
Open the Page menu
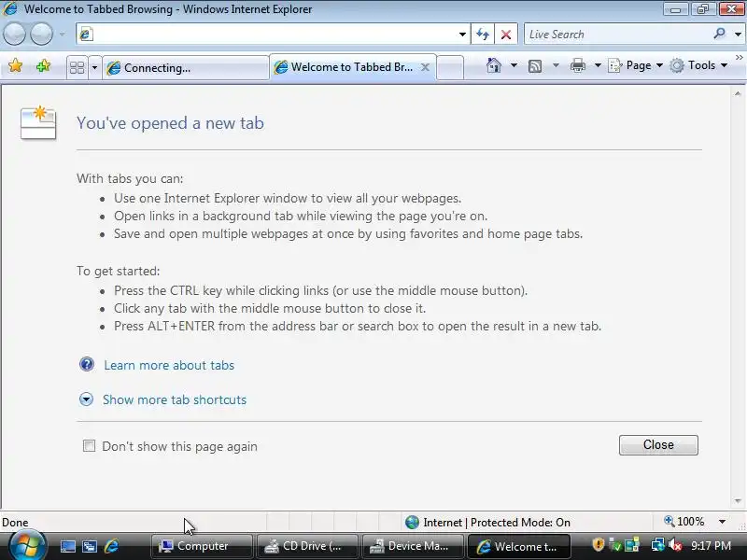[636, 65]
